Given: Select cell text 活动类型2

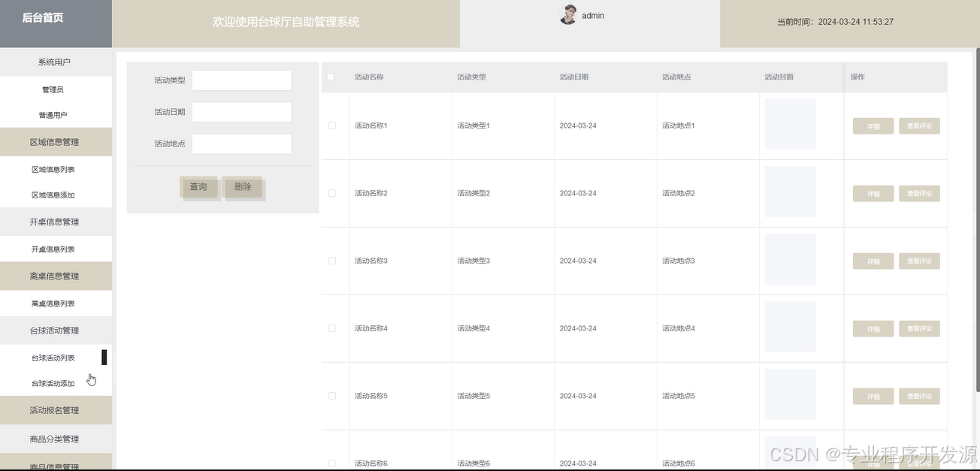Looking at the screenshot, I should (x=473, y=193).
